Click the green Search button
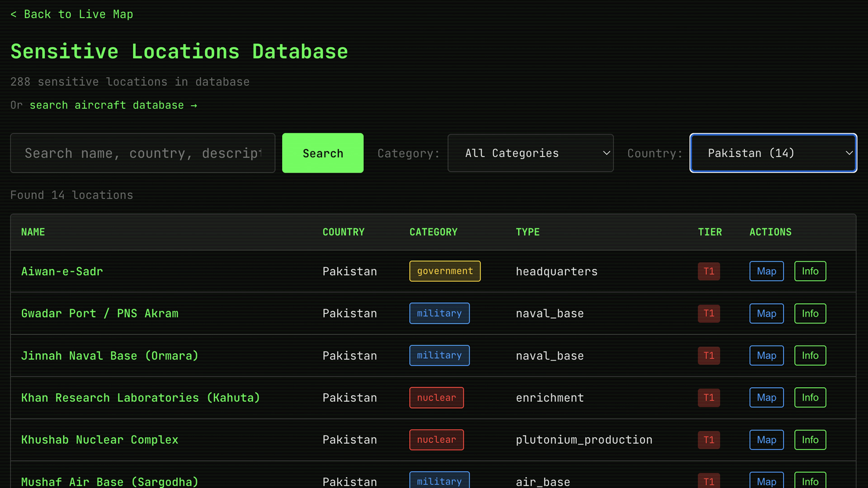The height and width of the screenshot is (488, 868). click(322, 153)
